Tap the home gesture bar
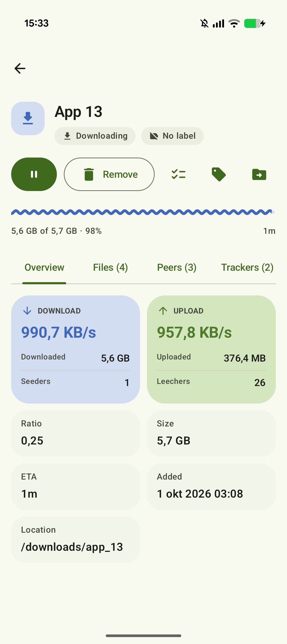287x644 pixels. pos(143,636)
